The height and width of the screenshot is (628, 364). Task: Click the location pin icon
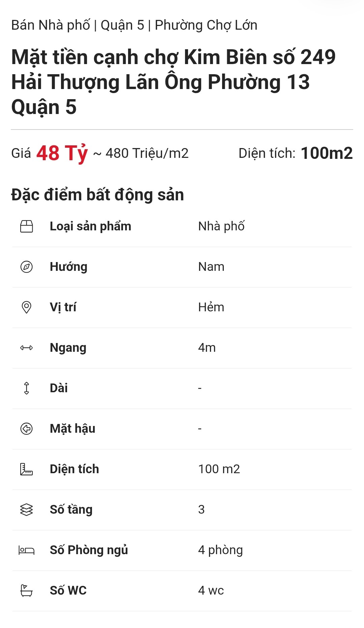(27, 307)
